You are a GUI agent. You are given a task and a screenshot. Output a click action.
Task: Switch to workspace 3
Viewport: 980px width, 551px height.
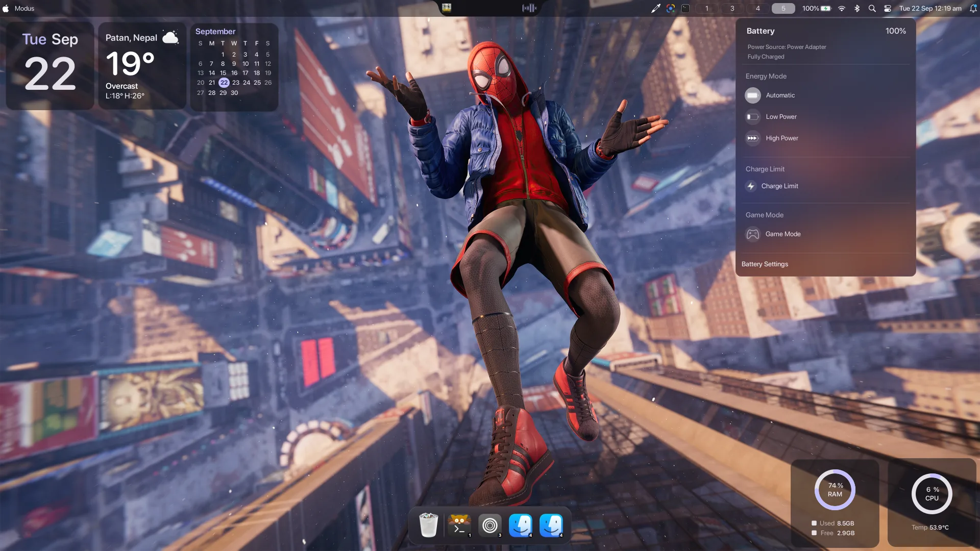pos(732,8)
